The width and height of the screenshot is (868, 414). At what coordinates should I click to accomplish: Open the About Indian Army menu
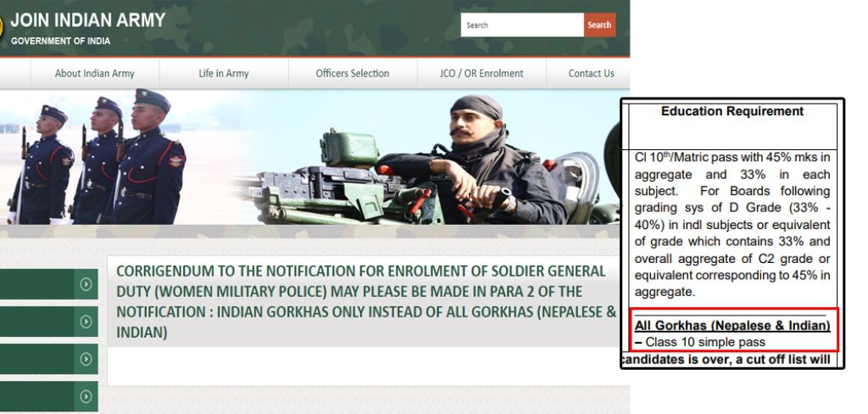tap(95, 73)
